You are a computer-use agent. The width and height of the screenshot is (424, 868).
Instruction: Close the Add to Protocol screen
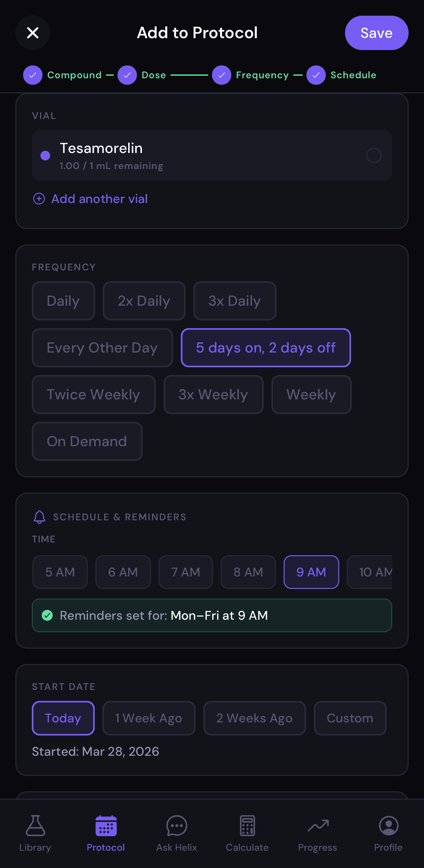click(33, 33)
